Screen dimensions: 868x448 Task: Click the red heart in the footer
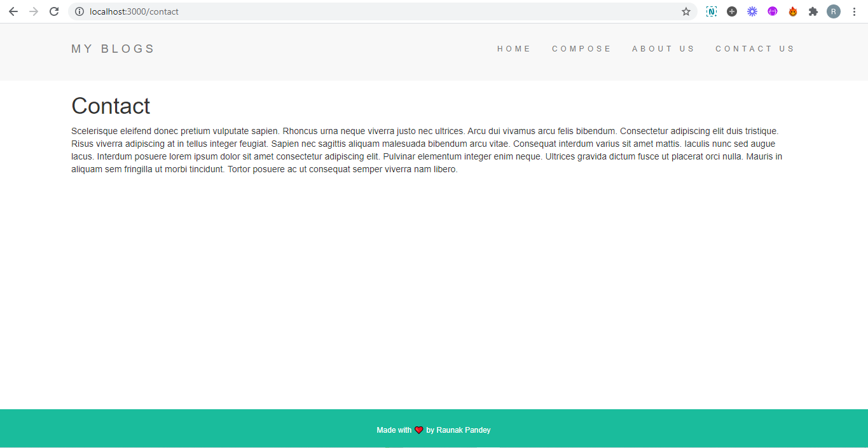click(x=418, y=430)
